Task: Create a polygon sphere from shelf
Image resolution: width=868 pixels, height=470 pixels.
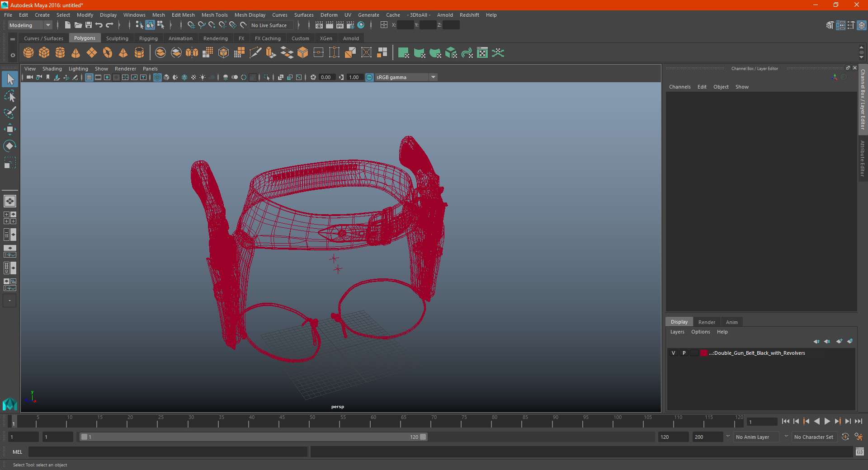Action: pyautogui.click(x=28, y=53)
